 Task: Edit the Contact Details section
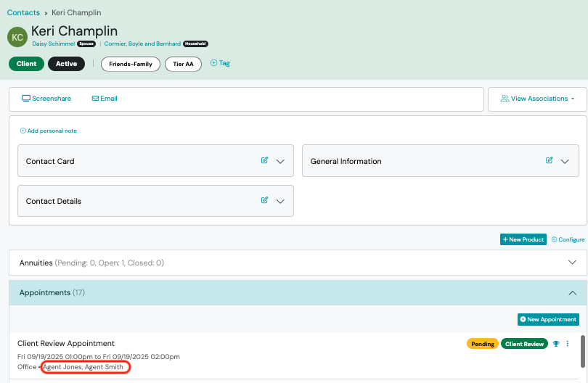264,200
